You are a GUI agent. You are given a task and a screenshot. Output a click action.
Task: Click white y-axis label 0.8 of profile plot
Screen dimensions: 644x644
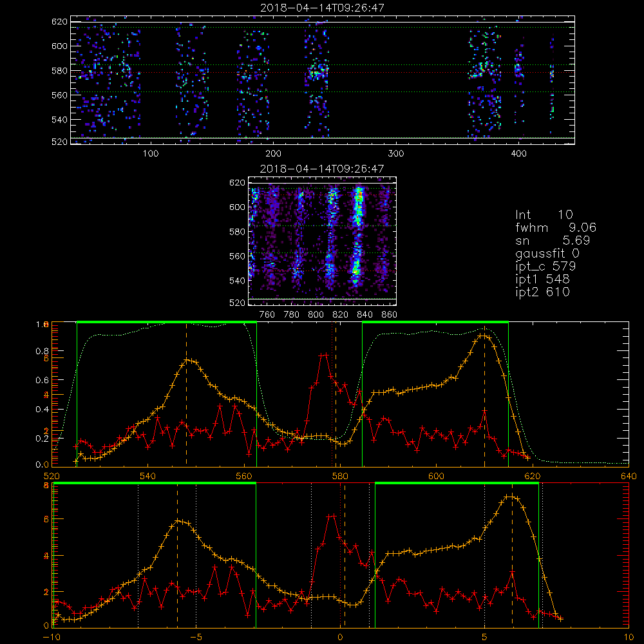pos(42,351)
